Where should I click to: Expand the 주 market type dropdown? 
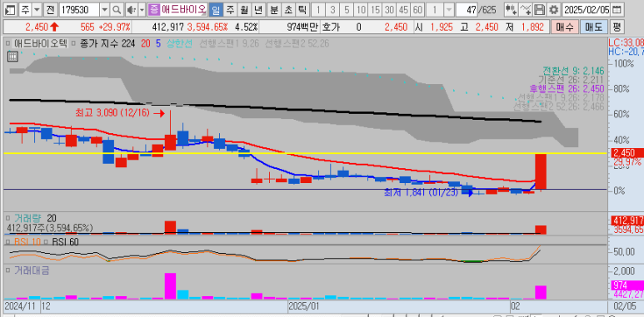coord(37,9)
